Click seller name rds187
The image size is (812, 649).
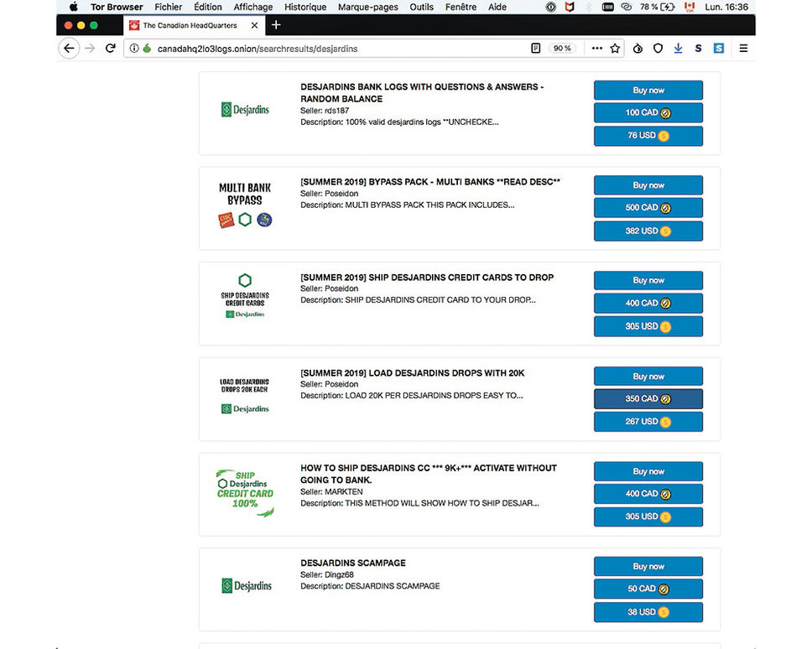coord(337,110)
